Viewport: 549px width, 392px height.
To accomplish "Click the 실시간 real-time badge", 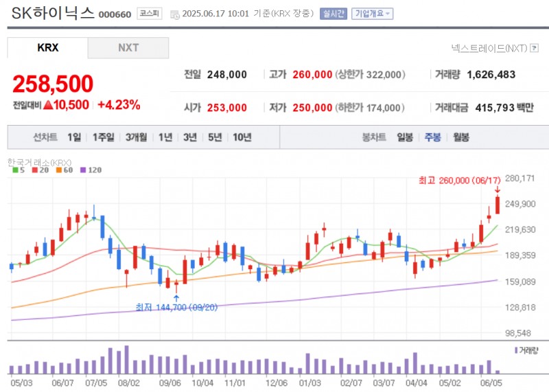I will 333,14.
